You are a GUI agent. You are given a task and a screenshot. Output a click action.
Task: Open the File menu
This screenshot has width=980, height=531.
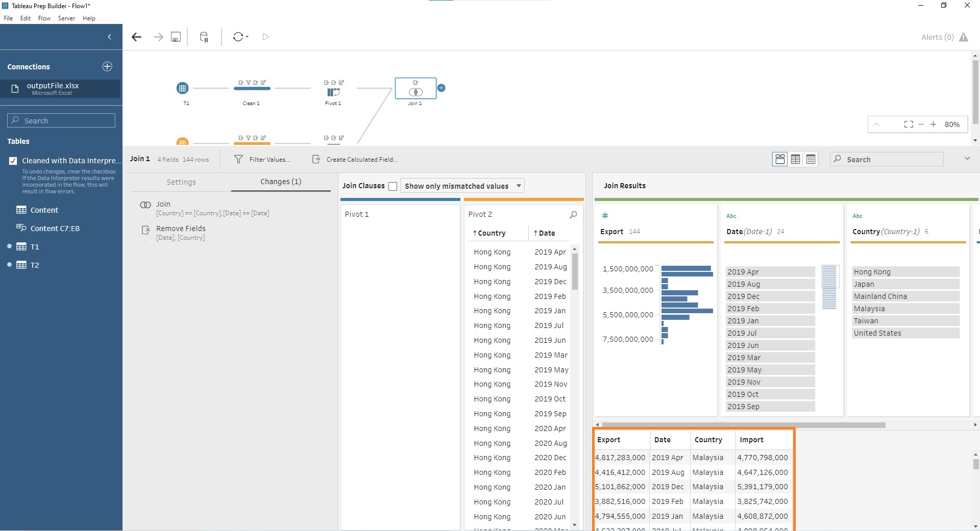click(8, 18)
